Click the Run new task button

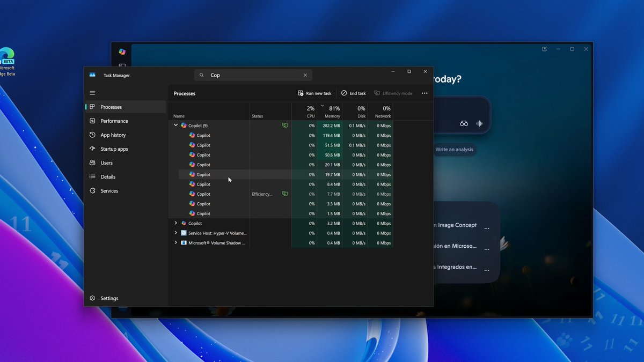[x=314, y=93]
